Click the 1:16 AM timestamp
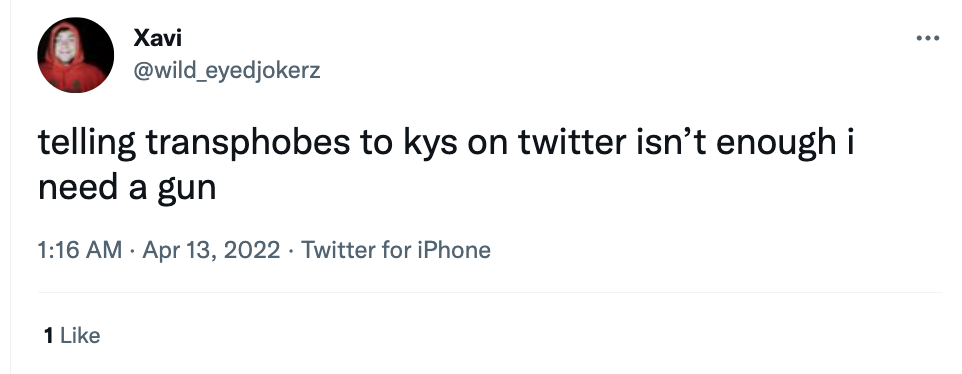 (x=80, y=250)
